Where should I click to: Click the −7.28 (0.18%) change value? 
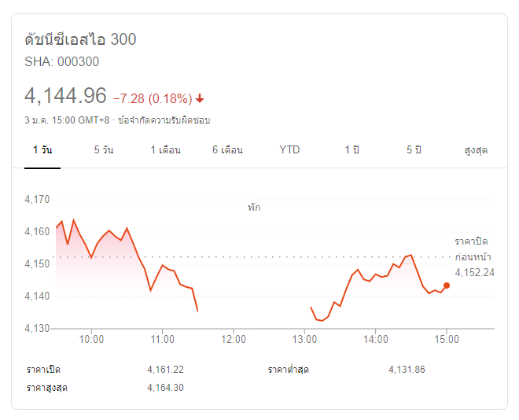(x=153, y=98)
